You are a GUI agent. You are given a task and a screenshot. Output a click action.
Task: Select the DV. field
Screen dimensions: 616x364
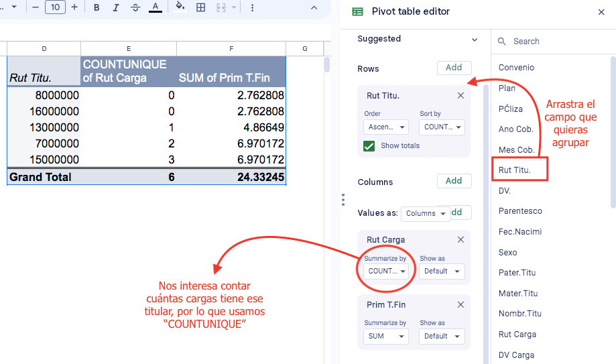tap(505, 191)
